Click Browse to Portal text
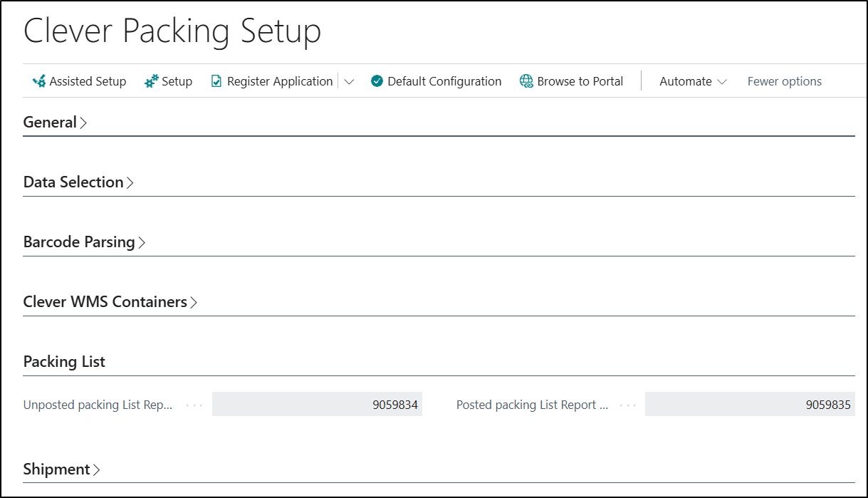This screenshot has width=868, height=498. [580, 81]
